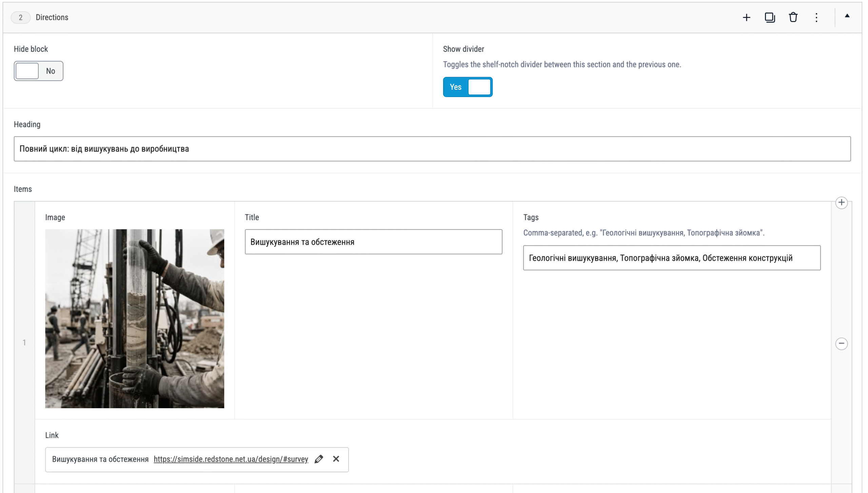This screenshot has height=493, width=868.
Task: Duplicate the Directions block
Action: coord(770,18)
